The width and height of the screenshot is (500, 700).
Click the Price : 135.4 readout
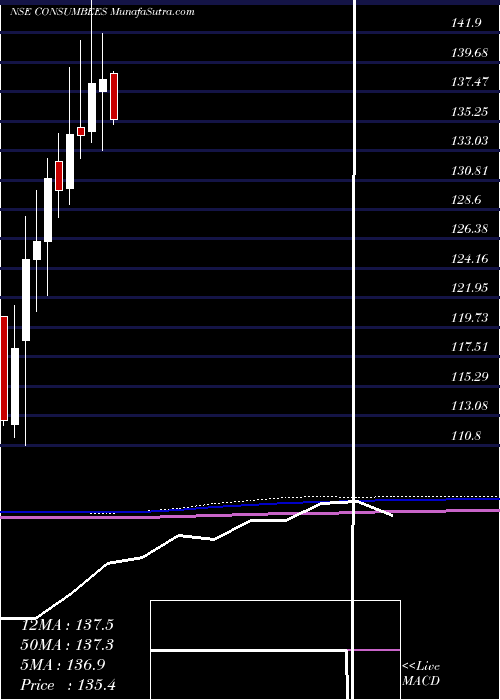68,685
